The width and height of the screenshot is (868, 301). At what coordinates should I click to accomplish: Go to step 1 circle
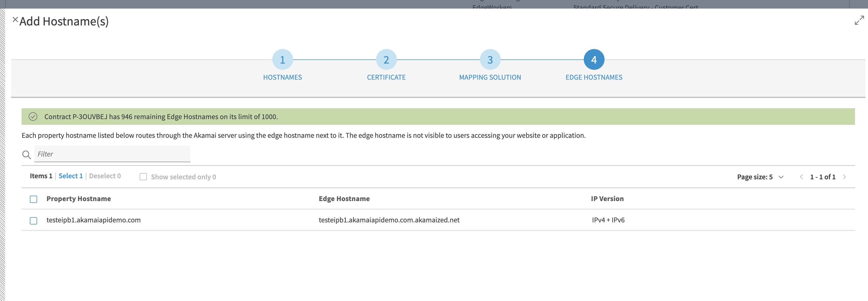click(282, 60)
